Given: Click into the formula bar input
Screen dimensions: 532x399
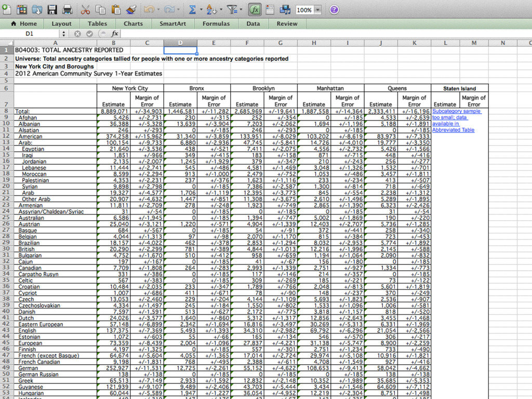Looking at the screenshot, I should tap(326, 34).
